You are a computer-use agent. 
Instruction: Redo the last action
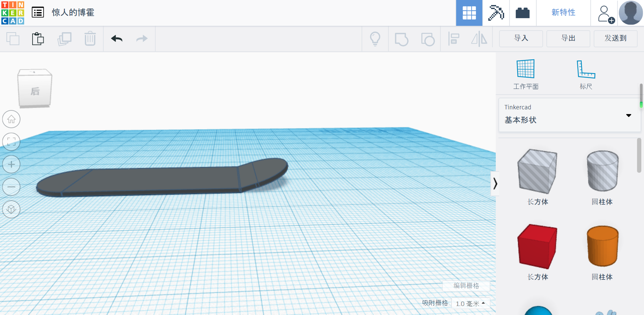142,39
